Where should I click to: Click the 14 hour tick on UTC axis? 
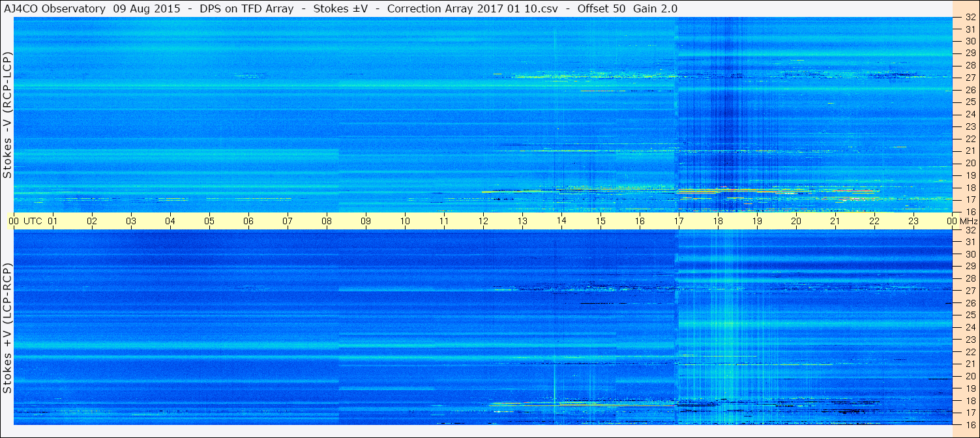pos(561,221)
